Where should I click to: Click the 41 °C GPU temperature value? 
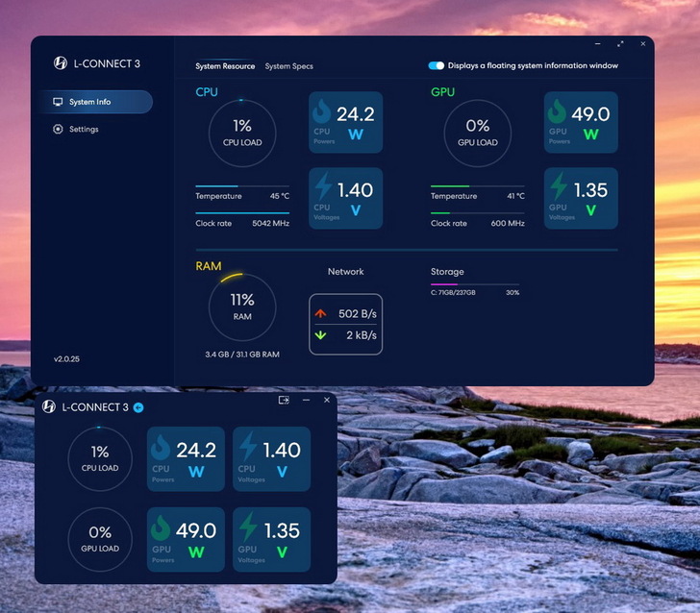tap(515, 196)
